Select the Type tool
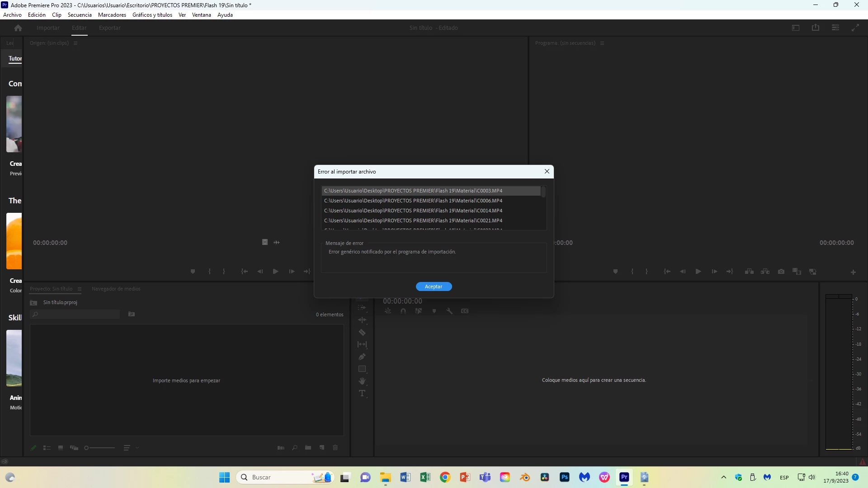The height and width of the screenshot is (488, 868). point(362,394)
